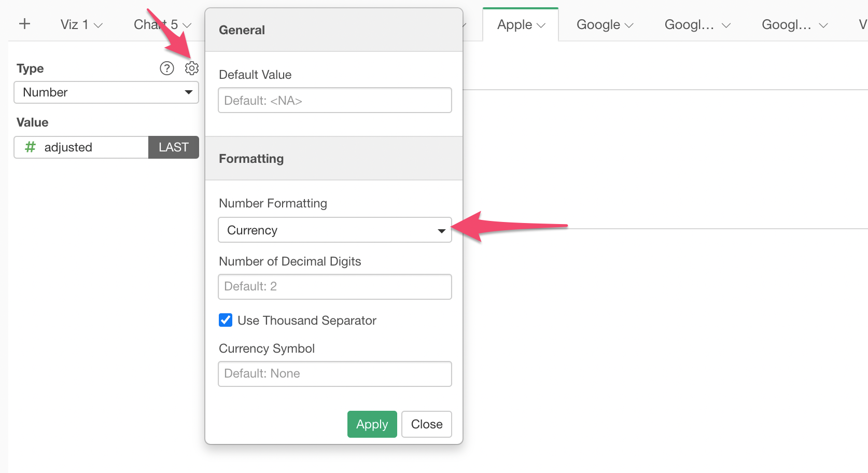Image resolution: width=868 pixels, height=473 pixels.
Task: Click the Close button in the dialog
Action: pos(427,424)
